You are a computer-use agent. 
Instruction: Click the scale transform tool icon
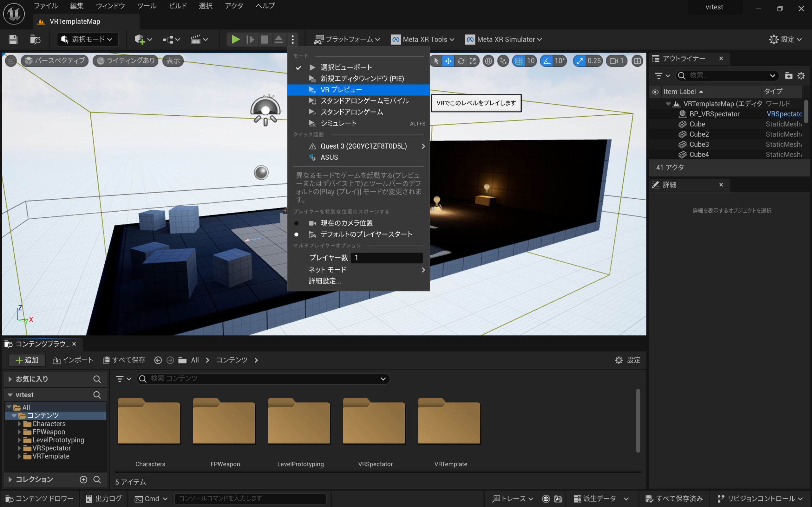pyautogui.click(x=472, y=61)
